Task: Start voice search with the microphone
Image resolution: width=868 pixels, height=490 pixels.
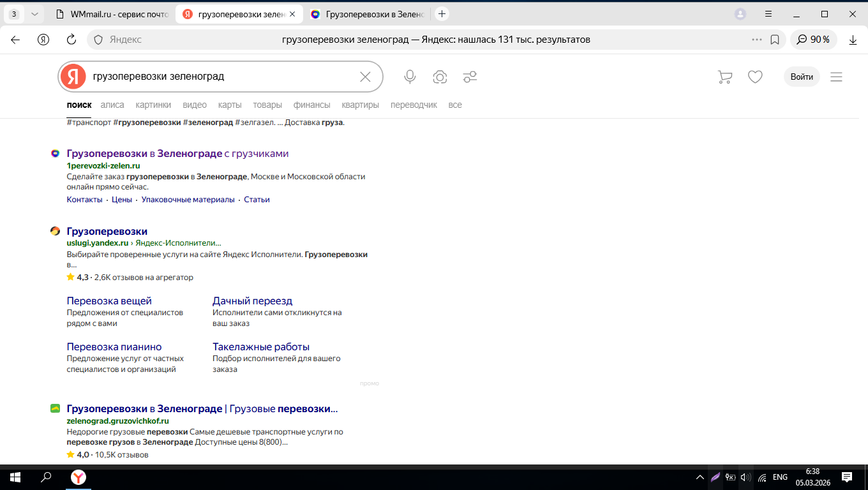Action: tap(410, 77)
